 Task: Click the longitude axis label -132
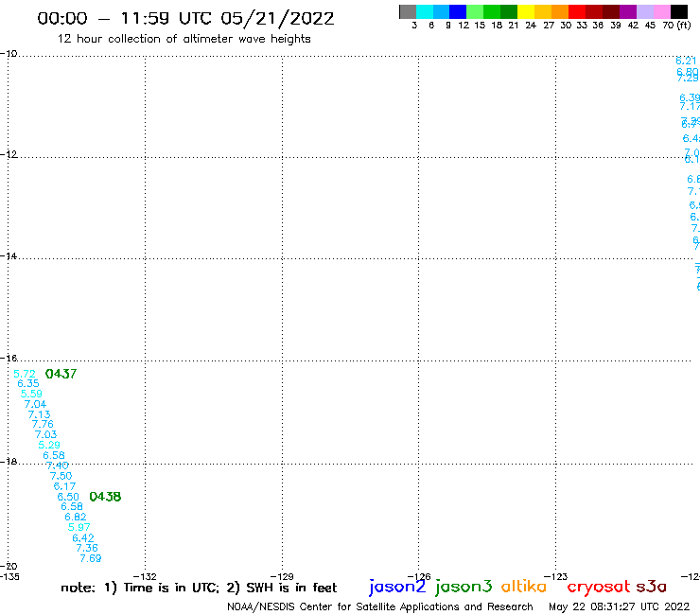click(145, 576)
